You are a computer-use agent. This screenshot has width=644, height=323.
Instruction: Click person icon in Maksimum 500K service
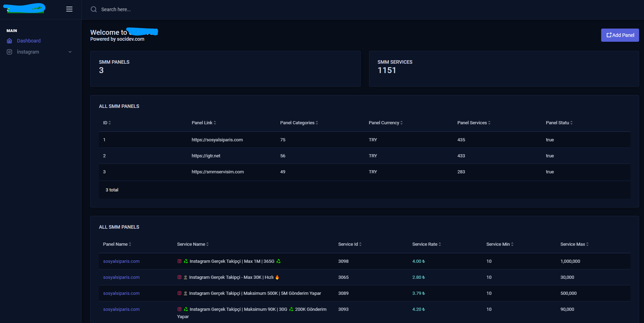(x=185, y=293)
